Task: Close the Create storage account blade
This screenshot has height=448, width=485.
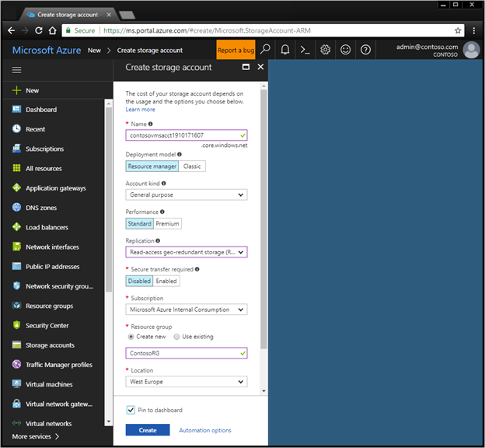Action: tap(260, 67)
